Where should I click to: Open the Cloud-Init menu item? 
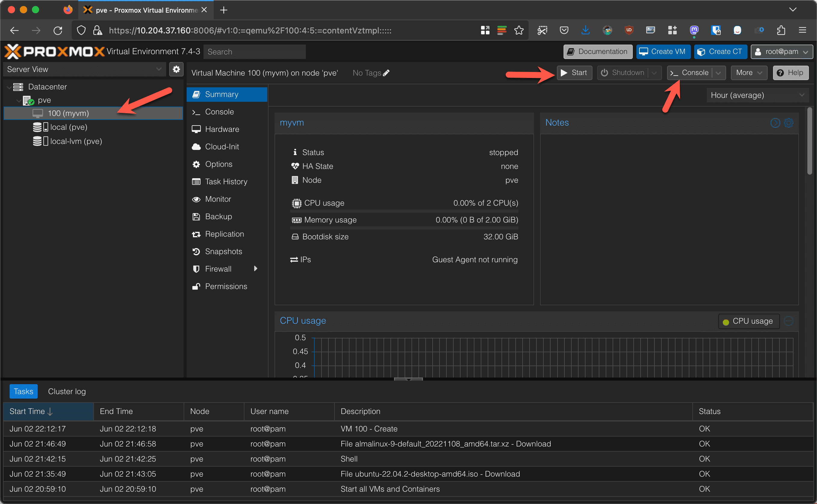tap(227, 147)
